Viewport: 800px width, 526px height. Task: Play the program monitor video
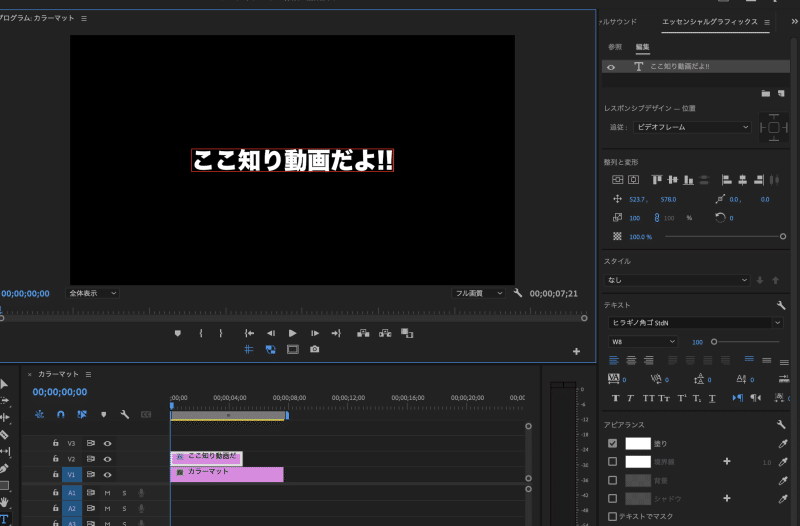click(x=292, y=333)
